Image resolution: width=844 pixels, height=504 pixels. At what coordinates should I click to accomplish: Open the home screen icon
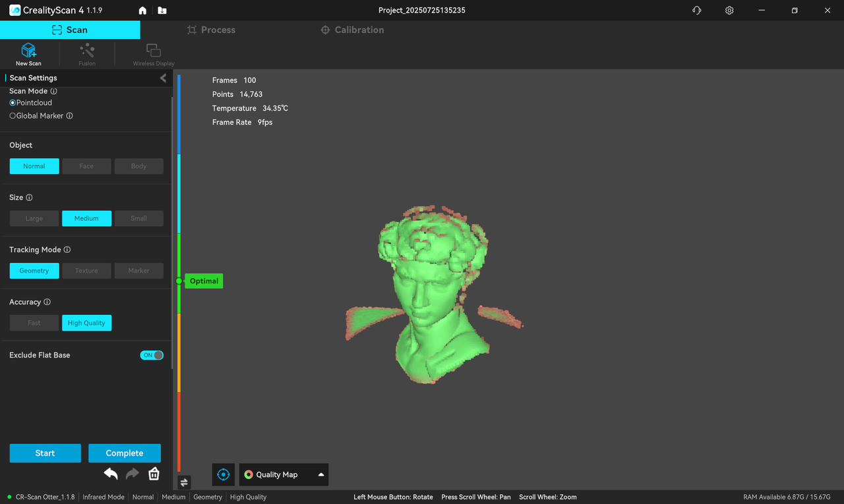[x=142, y=11]
